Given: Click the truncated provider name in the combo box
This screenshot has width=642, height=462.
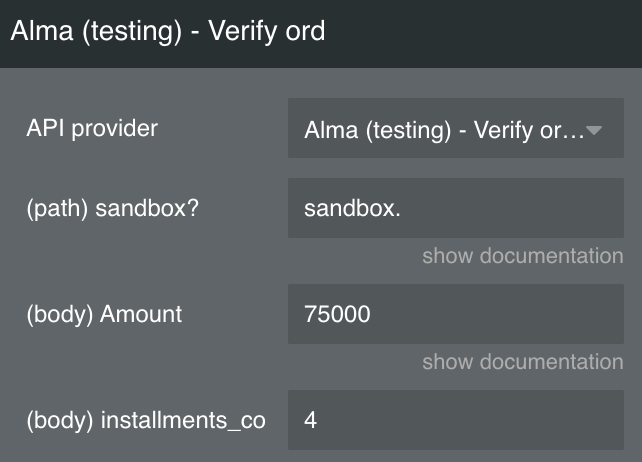Looking at the screenshot, I should 444,130.
